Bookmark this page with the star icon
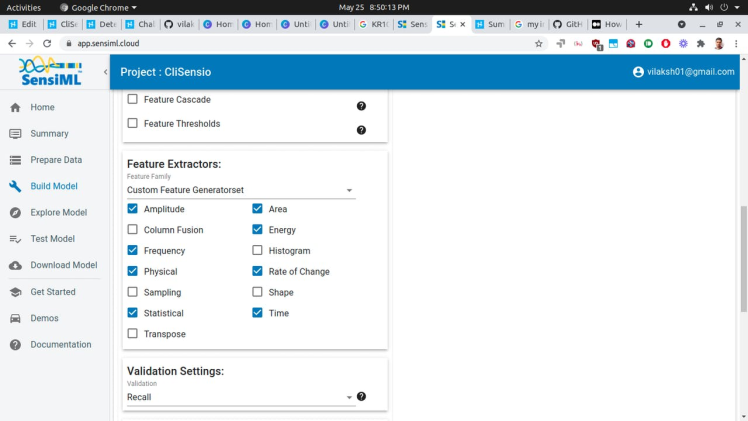This screenshot has height=421, width=748. click(x=539, y=43)
